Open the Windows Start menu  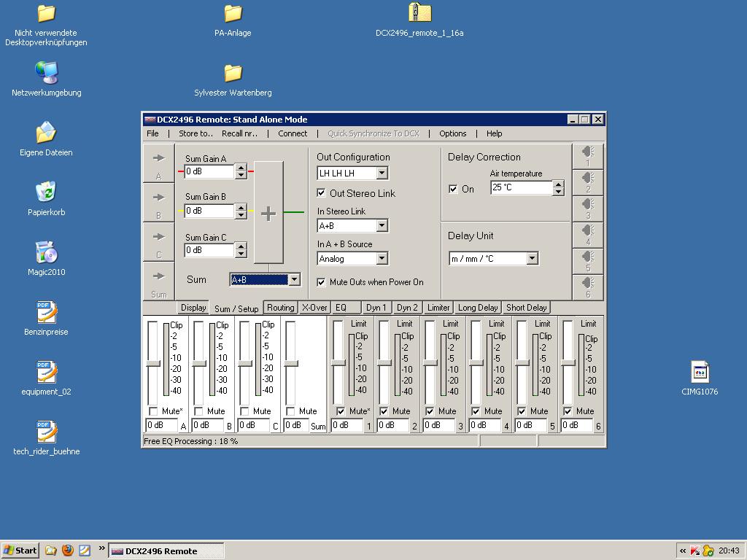point(20,551)
